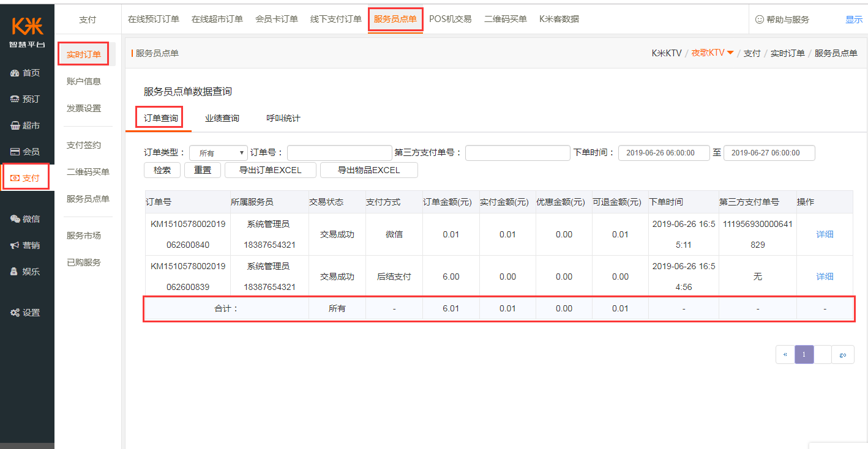The image size is (868, 449).
Task: Focus the page number jump field
Action: [x=823, y=355]
